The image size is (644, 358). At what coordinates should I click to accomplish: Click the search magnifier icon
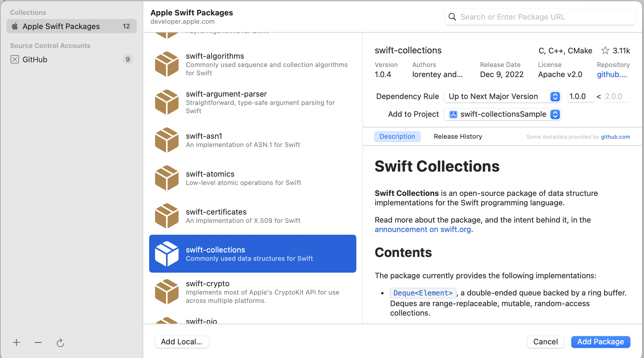pos(452,17)
